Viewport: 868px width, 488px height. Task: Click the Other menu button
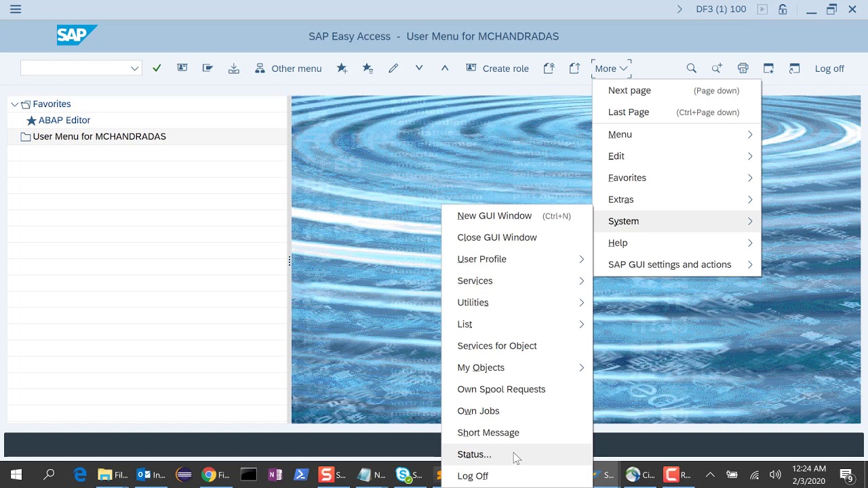[288, 68]
